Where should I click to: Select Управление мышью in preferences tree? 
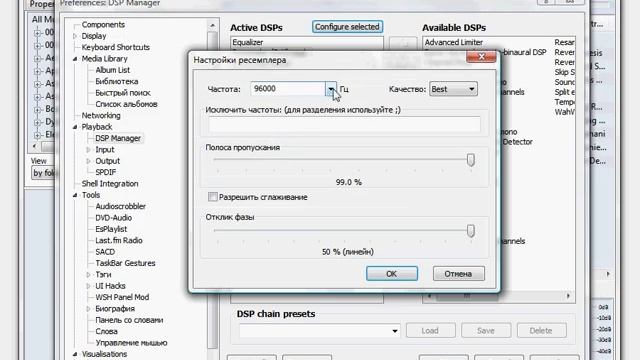tap(131, 343)
